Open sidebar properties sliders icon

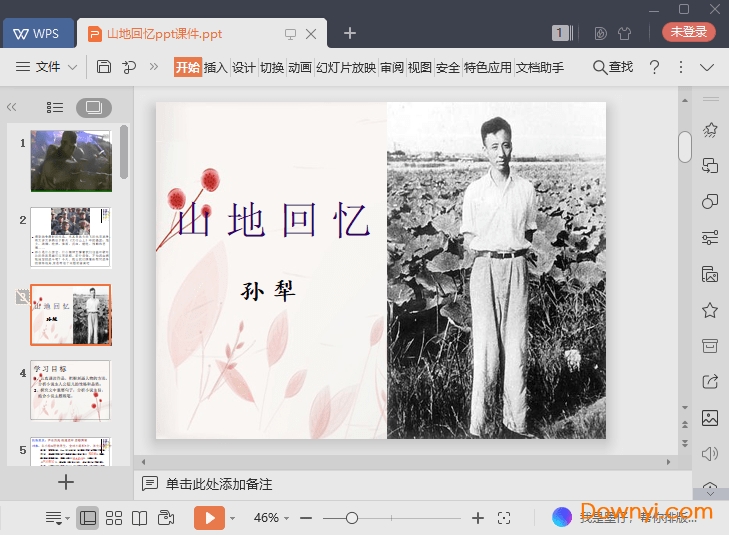[x=710, y=238]
